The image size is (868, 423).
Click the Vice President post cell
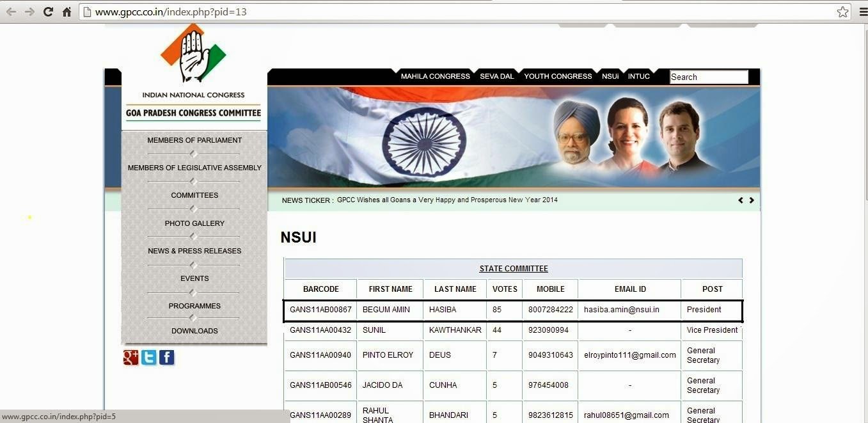point(712,330)
